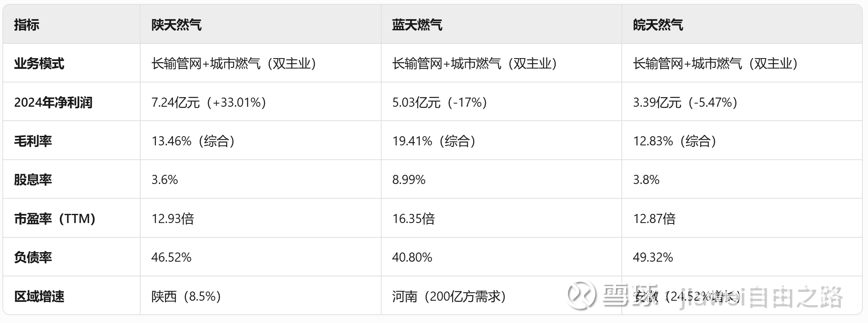The height and width of the screenshot is (323, 868).
Task: Select the 皖天然气 column header
Action: [x=658, y=25]
